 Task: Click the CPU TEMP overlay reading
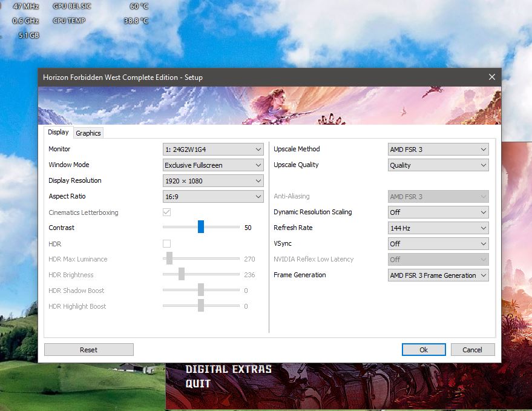(x=69, y=21)
